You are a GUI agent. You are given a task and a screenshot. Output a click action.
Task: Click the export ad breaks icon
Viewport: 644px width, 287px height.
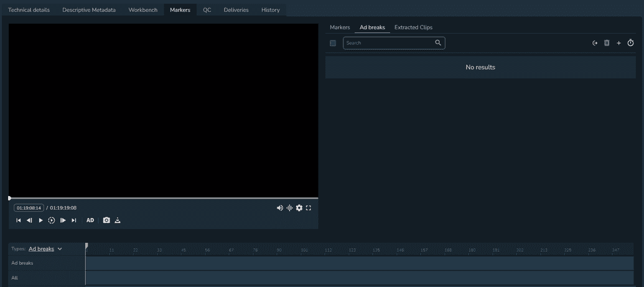595,43
